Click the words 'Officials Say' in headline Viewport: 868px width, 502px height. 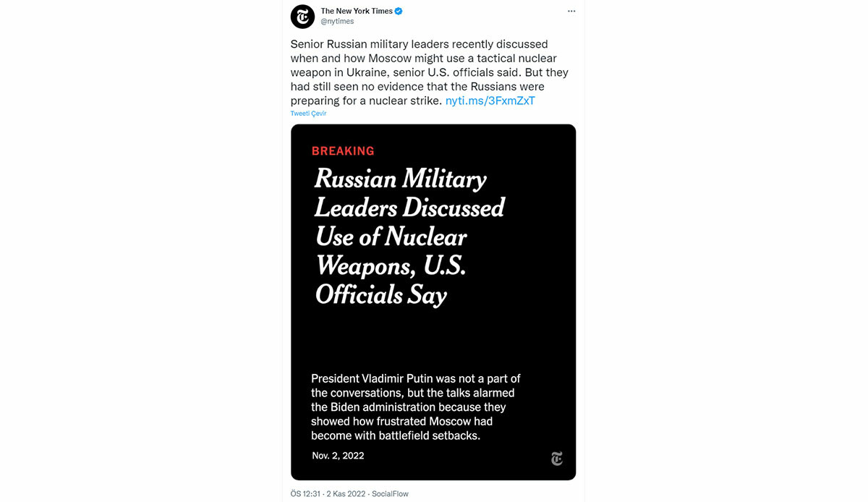click(x=381, y=295)
